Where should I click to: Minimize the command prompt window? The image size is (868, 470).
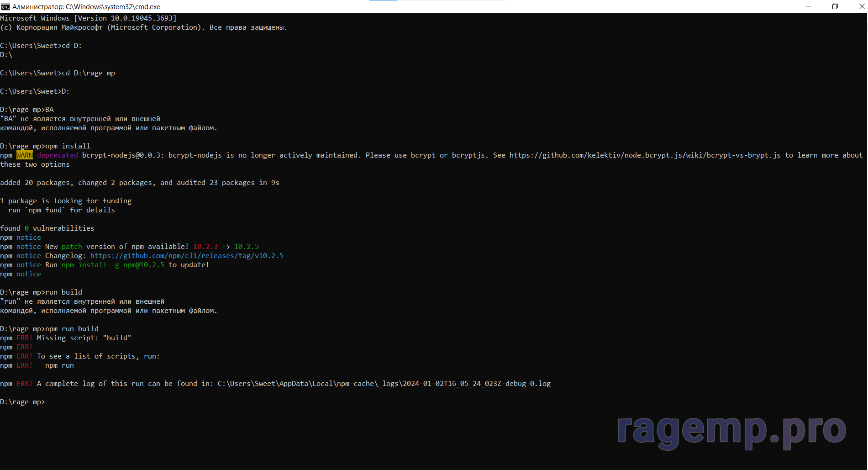pos(808,6)
